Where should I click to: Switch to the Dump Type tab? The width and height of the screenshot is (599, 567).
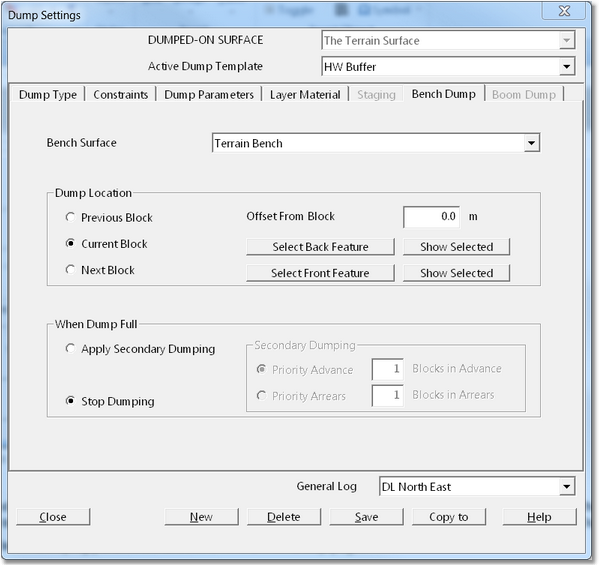tap(48, 94)
